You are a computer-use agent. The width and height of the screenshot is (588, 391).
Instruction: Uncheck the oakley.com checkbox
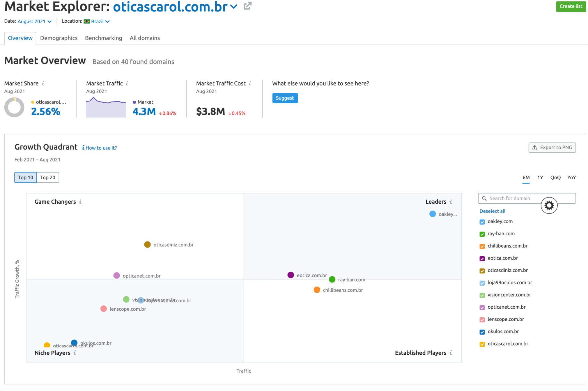(482, 222)
